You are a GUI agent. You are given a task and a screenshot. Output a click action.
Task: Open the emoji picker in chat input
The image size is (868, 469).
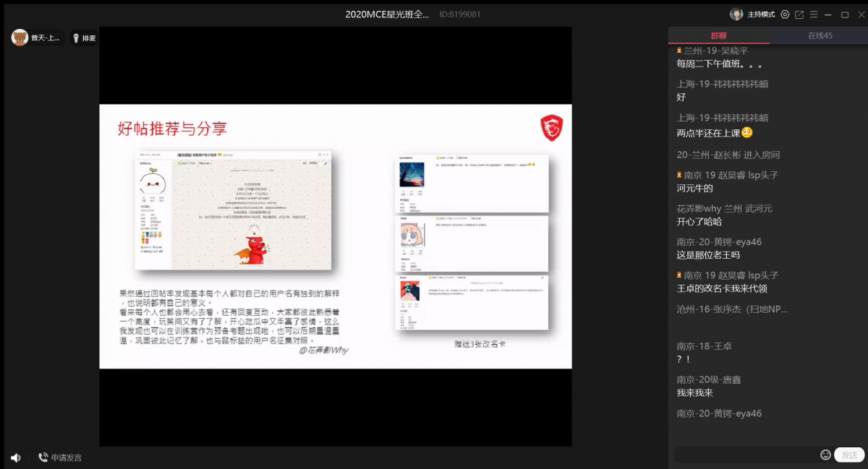coord(825,455)
